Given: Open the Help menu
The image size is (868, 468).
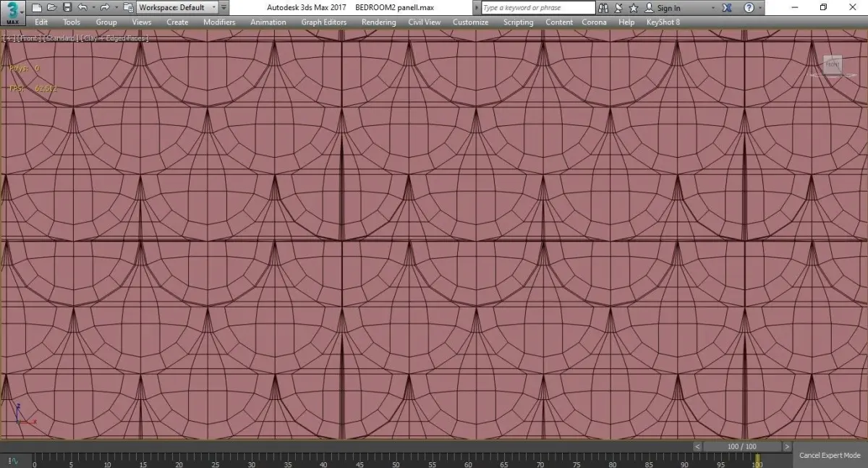Looking at the screenshot, I should (x=626, y=22).
